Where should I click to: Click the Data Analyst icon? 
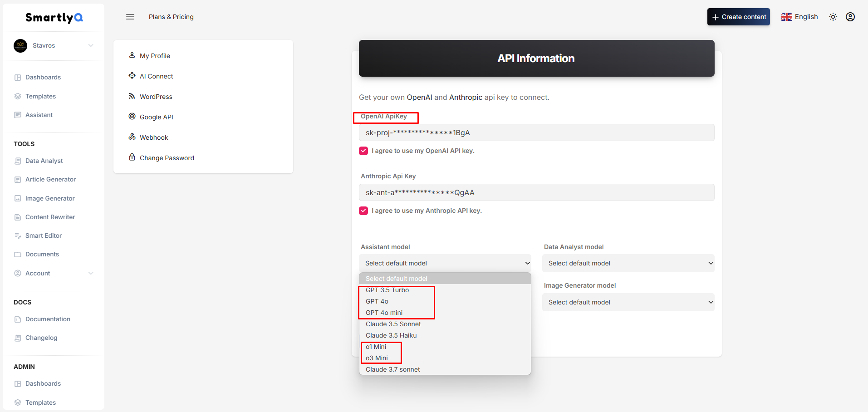pyautogui.click(x=18, y=161)
